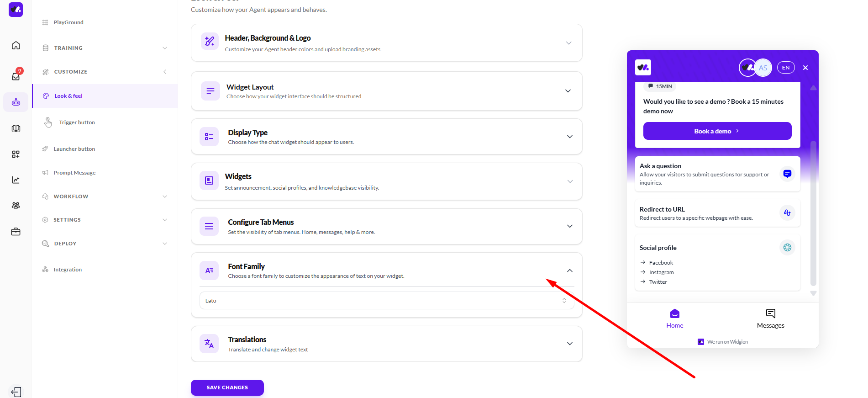The image size is (868, 398).
Task: Click the SAVE CHANGES button
Action: coord(227,387)
